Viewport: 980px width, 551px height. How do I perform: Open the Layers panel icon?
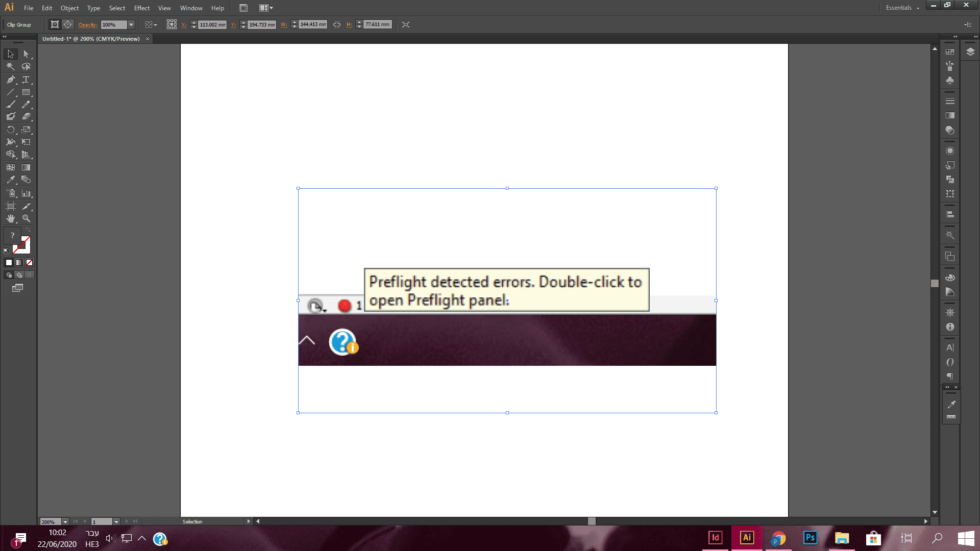tap(970, 52)
